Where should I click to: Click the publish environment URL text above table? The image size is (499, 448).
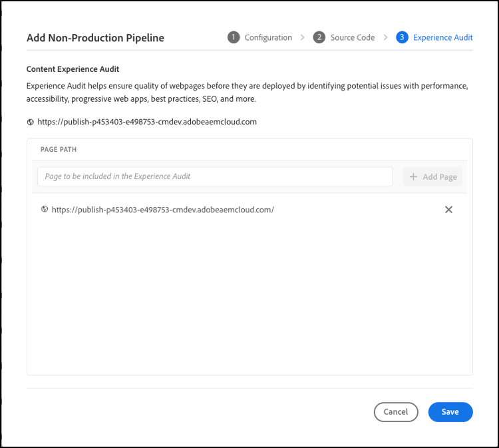click(147, 122)
